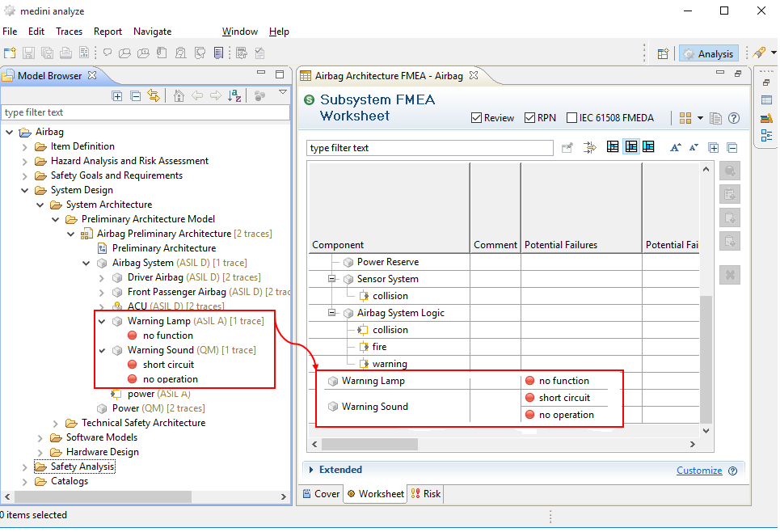Switch to the Analysis perspective
Image resolution: width=780 pixels, height=532 pixels.
point(707,53)
